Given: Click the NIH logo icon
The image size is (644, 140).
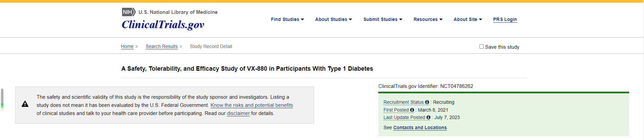Looking at the screenshot, I should point(128,12).
